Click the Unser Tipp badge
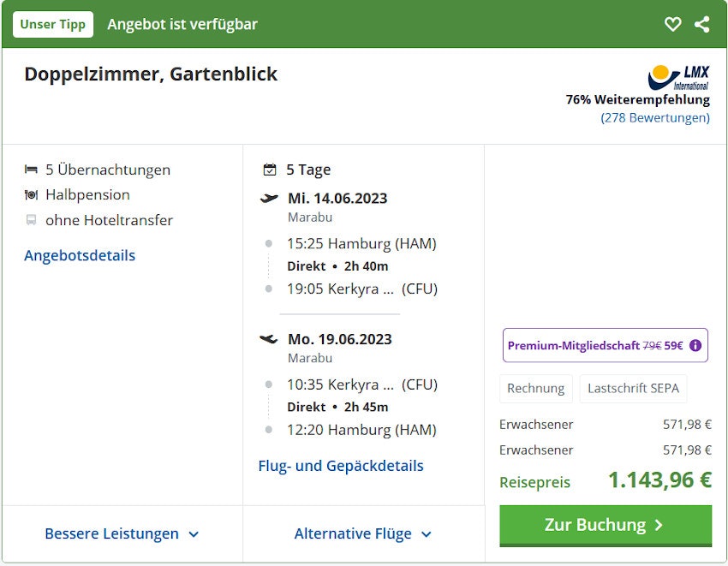This screenshot has height=566, width=728. tap(53, 24)
